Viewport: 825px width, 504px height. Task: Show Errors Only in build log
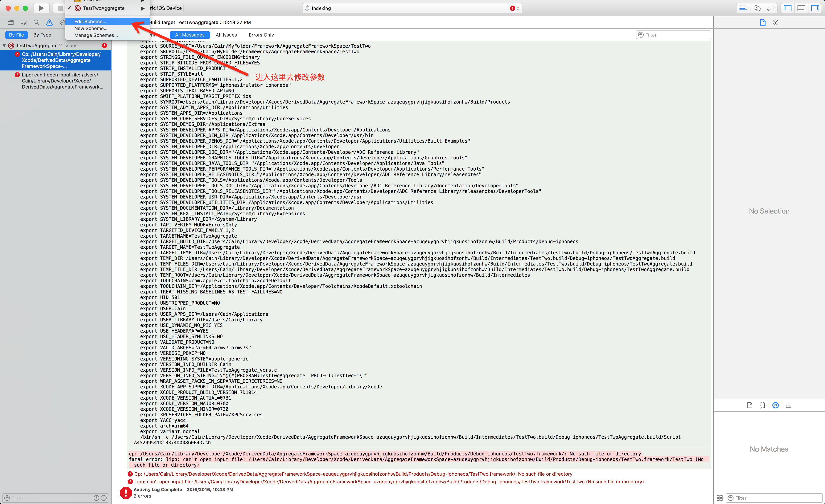tap(261, 35)
